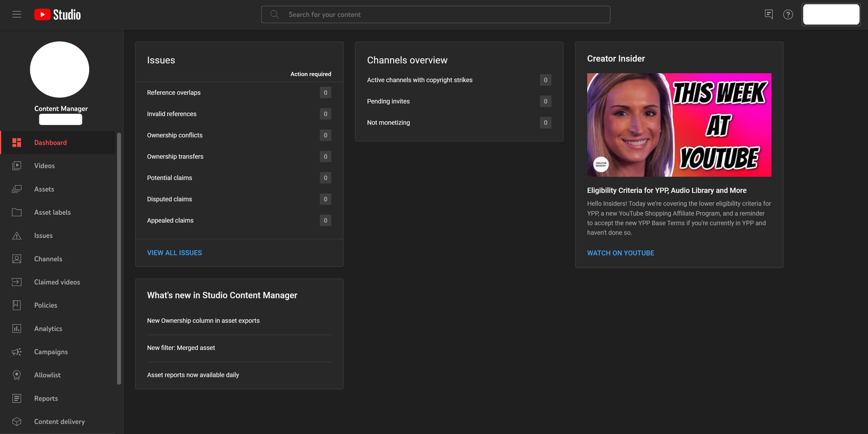868x434 pixels.
Task: Click the Pending invites count badge
Action: click(545, 101)
